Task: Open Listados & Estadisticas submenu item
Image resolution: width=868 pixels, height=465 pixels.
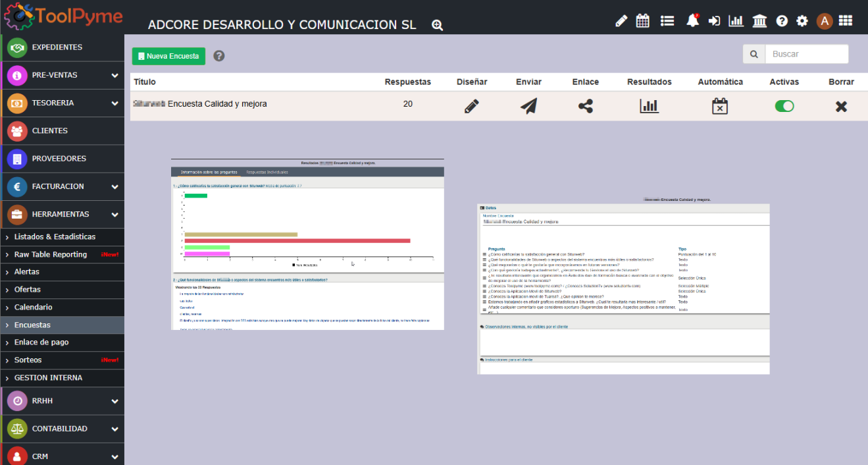Action: (55, 236)
